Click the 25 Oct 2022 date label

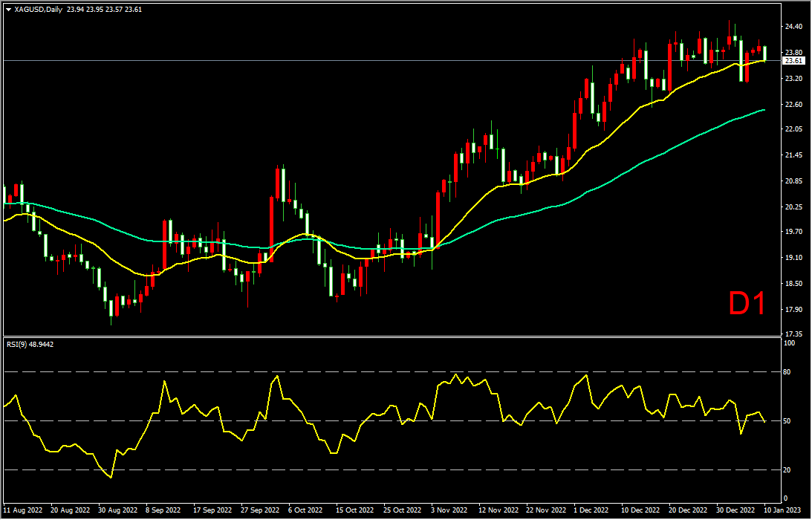pyautogui.click(x=403, y=510)
